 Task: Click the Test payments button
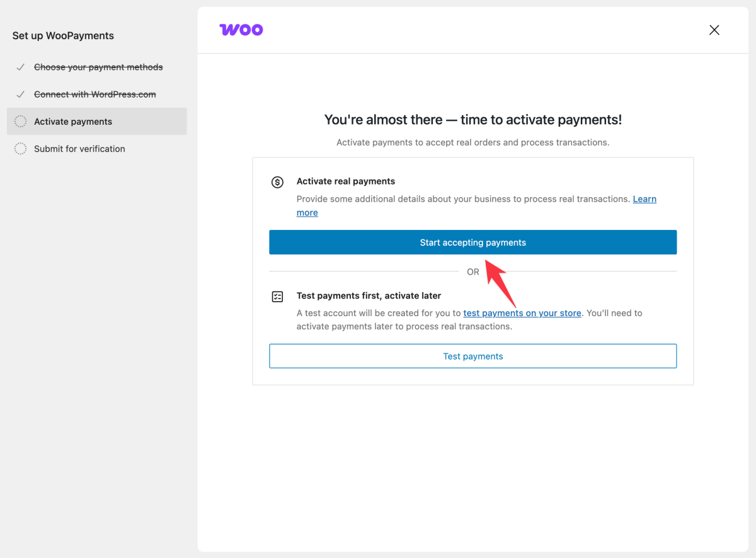[473, 356]
